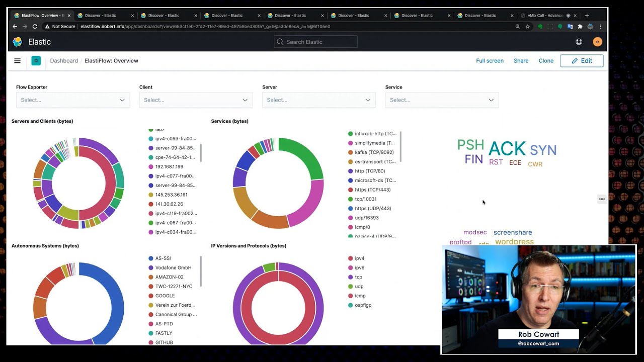Screen dimensions: 644x362
Task: Open the orange user avatar menu
Action: pyautogui.click(x=597, y=42)
